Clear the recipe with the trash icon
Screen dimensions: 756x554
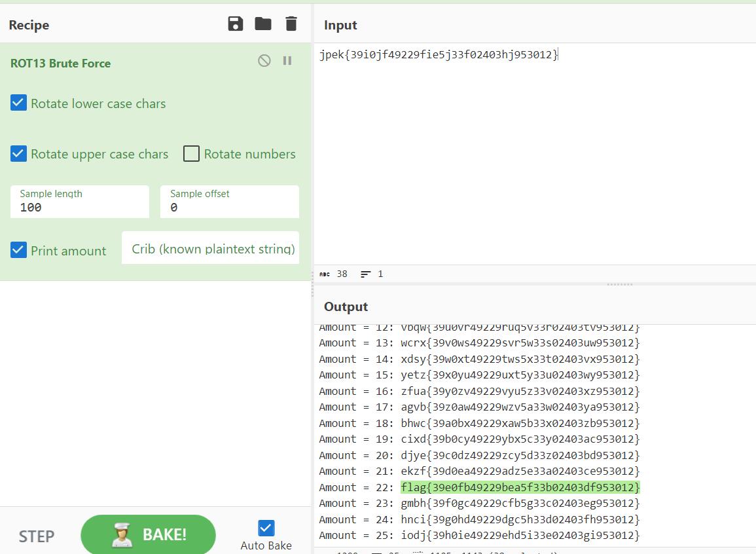(x=291, y=24)
